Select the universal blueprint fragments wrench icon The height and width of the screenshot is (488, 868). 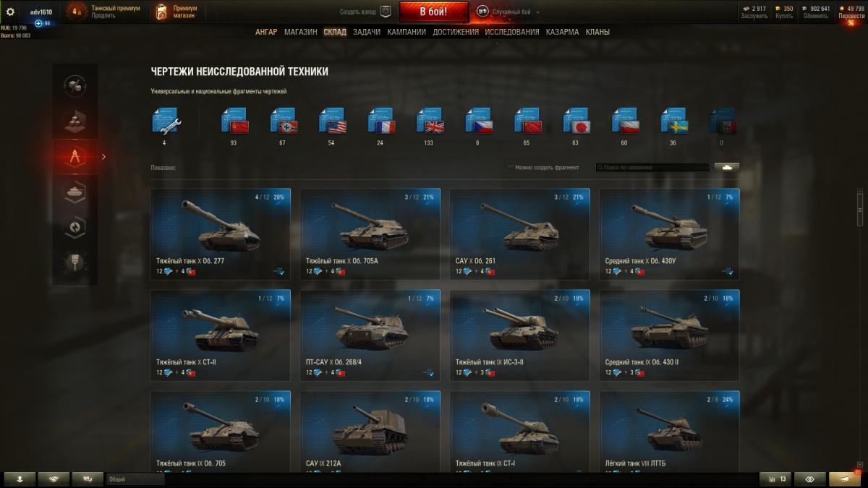(x=166, y=121)
